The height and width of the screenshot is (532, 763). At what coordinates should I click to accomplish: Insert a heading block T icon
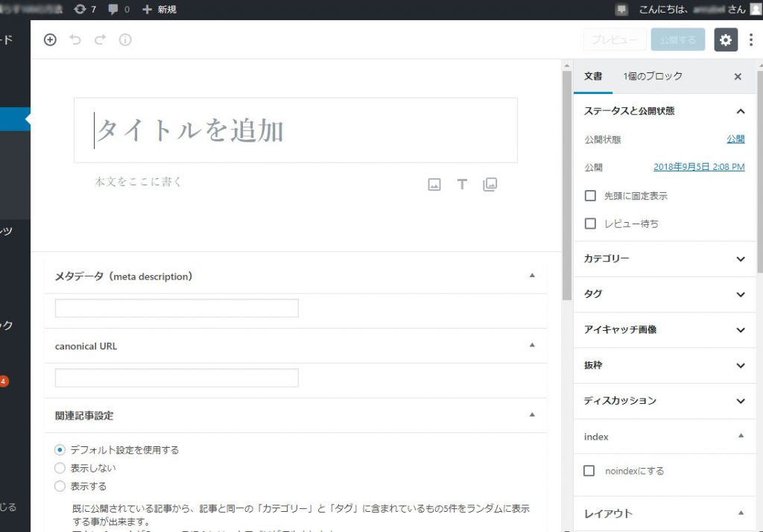coord(462,184)
